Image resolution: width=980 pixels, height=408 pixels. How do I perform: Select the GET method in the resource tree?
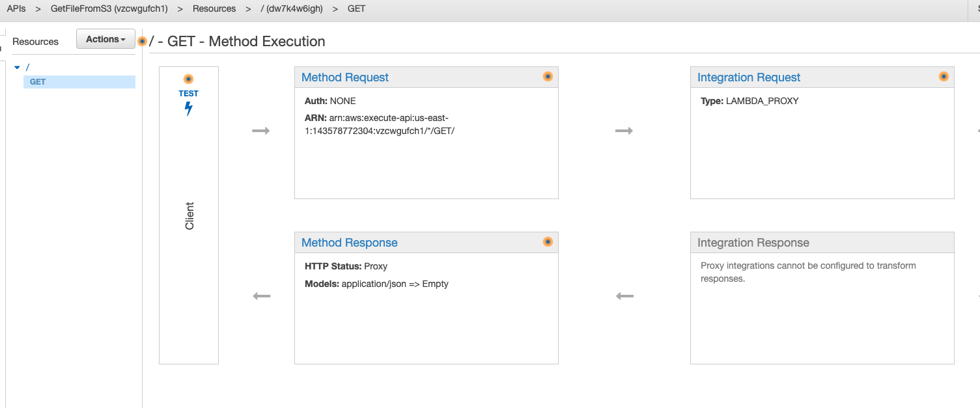click(x=38, y=82)
